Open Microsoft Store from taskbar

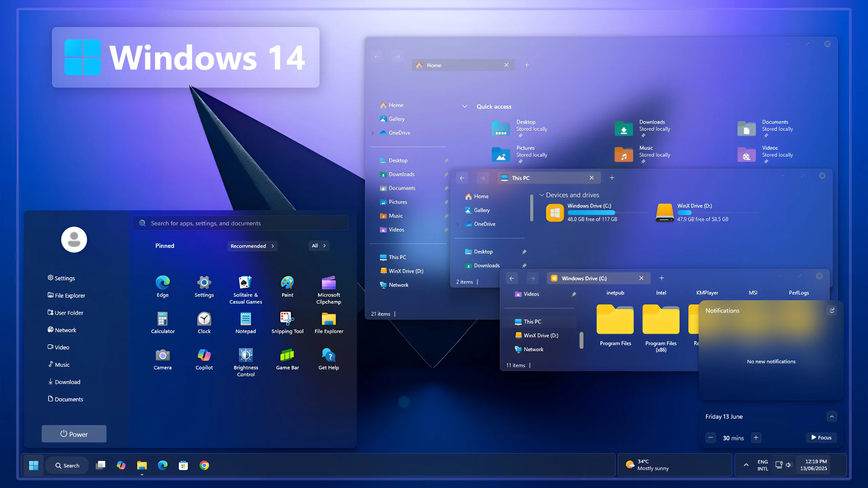[183, 465]
